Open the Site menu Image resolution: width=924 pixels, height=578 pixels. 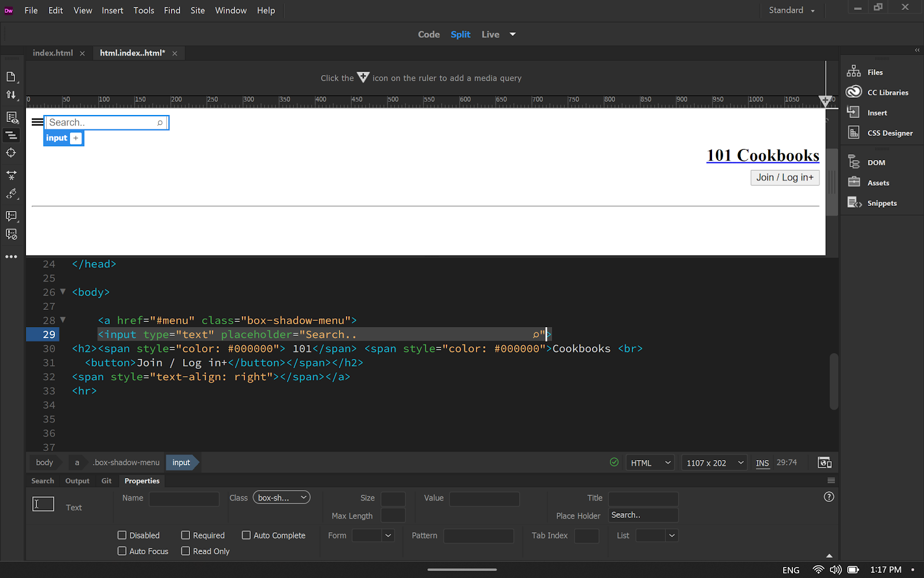click(x=198, y=10)
